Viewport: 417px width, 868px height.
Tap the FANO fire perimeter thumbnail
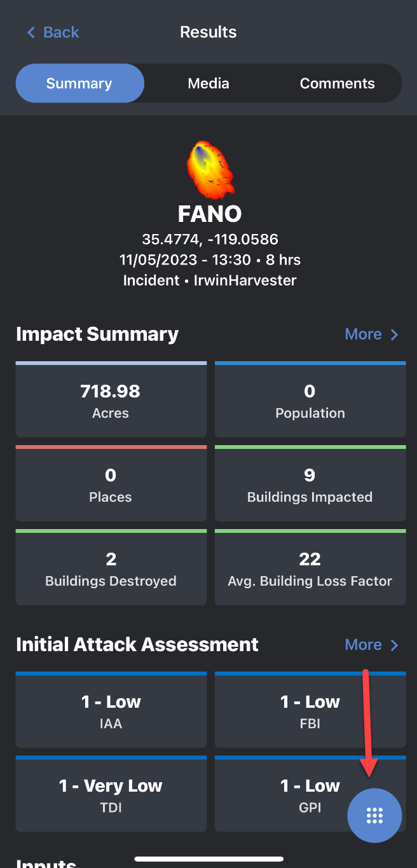pyautogui.click(x=209, y=169)
